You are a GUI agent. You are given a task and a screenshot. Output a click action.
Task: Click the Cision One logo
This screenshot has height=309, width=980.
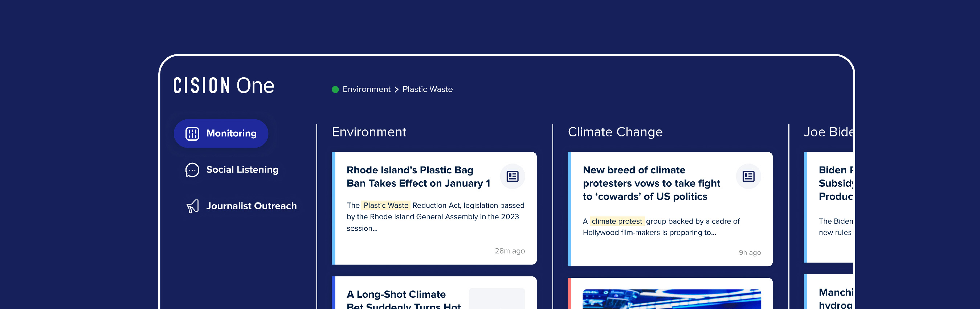coord(224,86)
